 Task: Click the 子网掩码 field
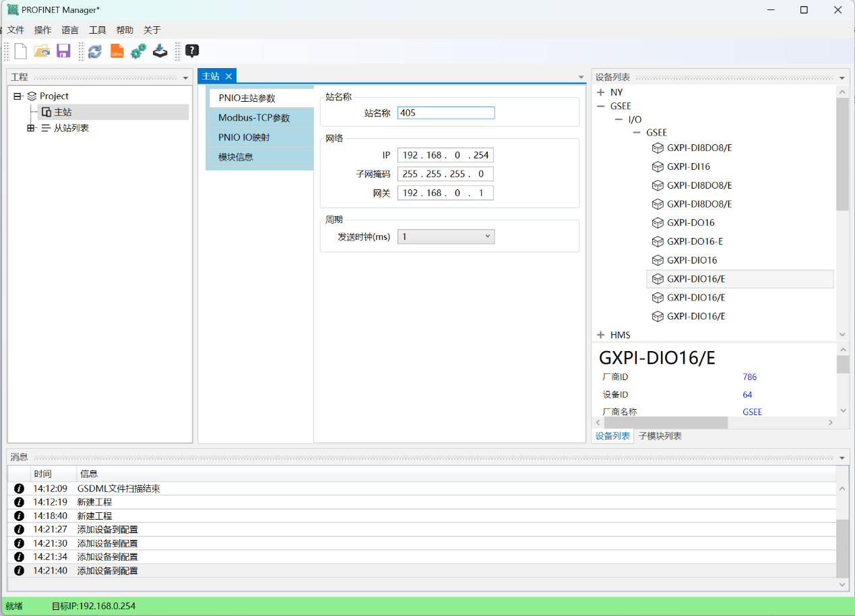pos(445,174)
